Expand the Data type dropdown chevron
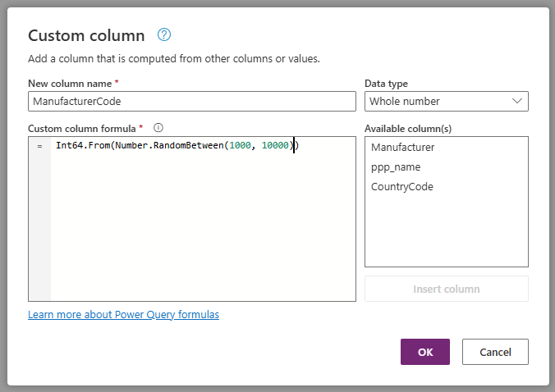The image size is (555, 392). tap(517, 101)
